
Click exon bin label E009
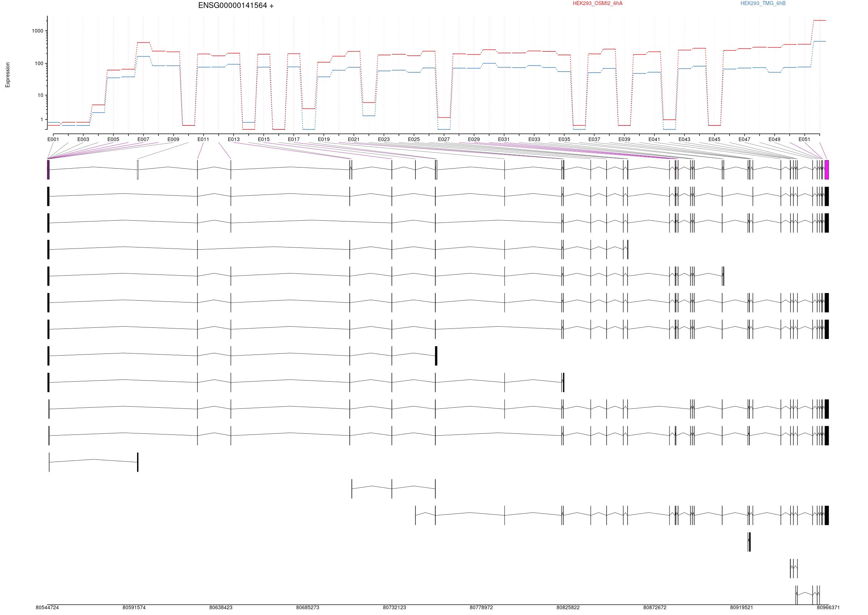(173, 139)
